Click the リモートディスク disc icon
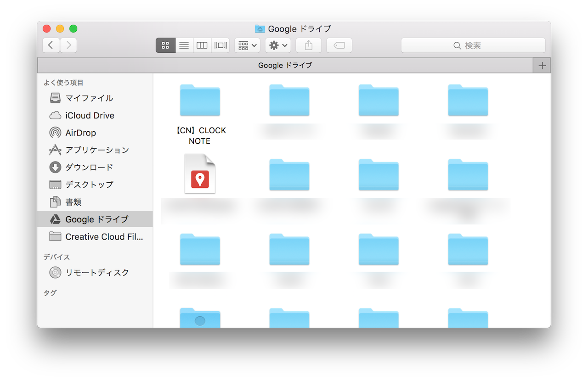Viewport: 588px width, 381px height. [x=55, y=273]
